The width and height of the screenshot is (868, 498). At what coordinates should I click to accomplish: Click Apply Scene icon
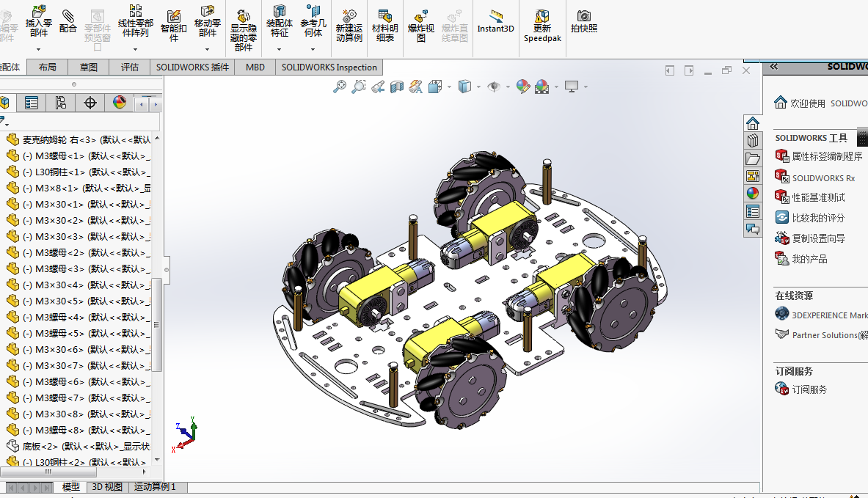[542, 87]
